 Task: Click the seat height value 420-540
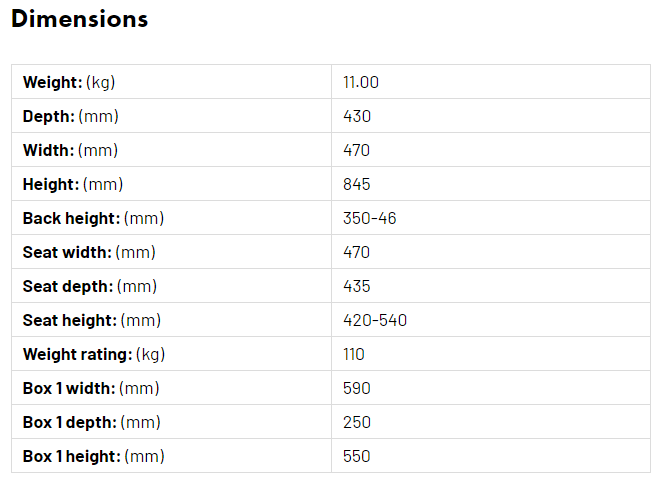375,320
